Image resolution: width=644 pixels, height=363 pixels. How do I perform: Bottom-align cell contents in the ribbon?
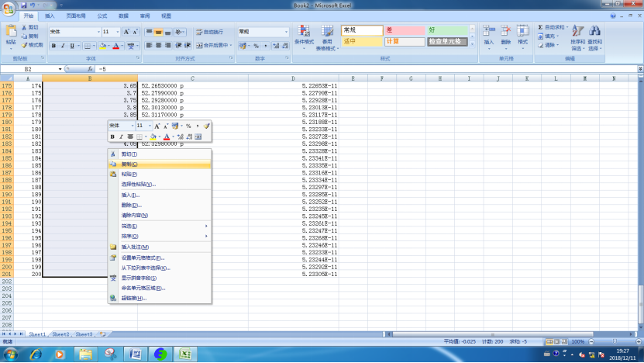167,32
